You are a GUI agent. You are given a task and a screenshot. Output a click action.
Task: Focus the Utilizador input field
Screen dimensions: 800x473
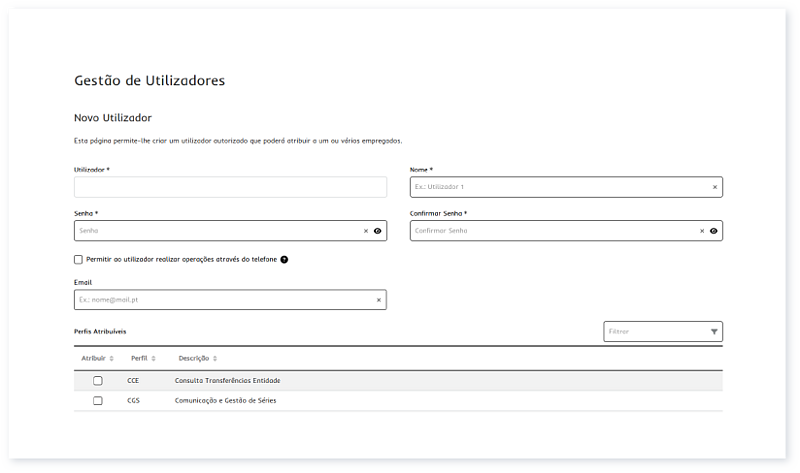pos(230,187)
